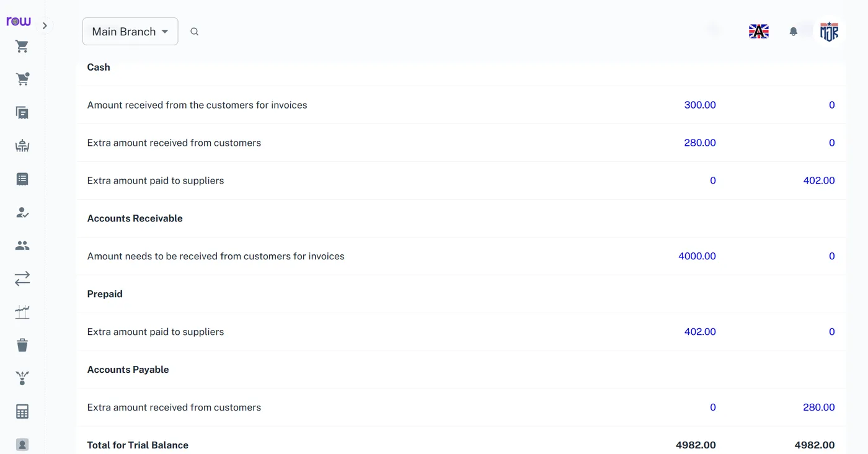The height and width of the screenshot is (454, 868).
Task: Click "Extra amount paid to suppliers" under Prepaid
Action: 156,332
